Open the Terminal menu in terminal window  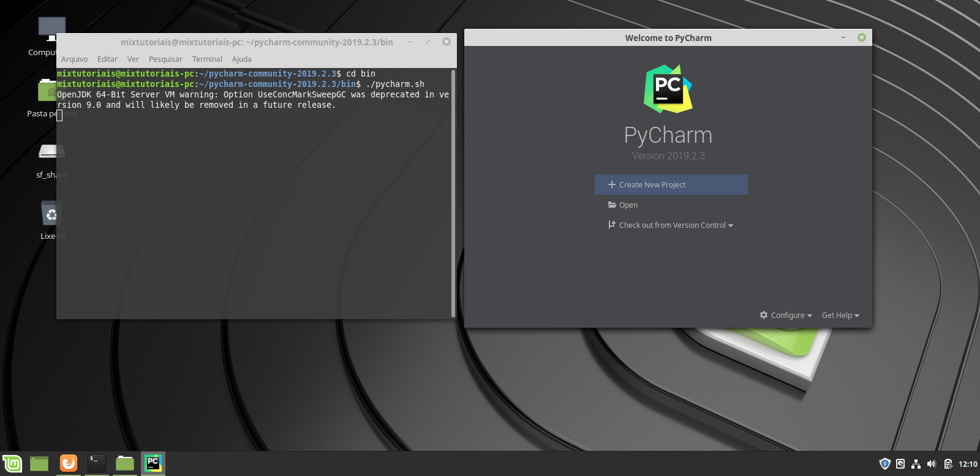point(207,59)
